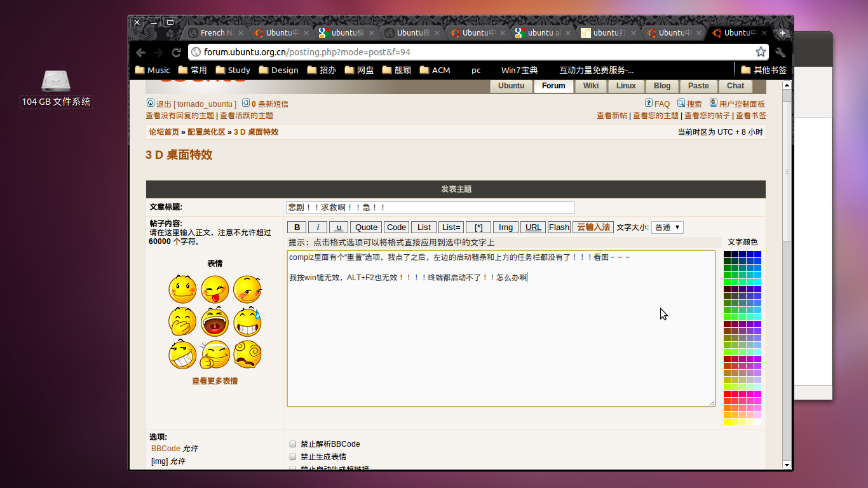Apply italic with the i button
This screenshot has width=868, height=488.
click(318, 227)
